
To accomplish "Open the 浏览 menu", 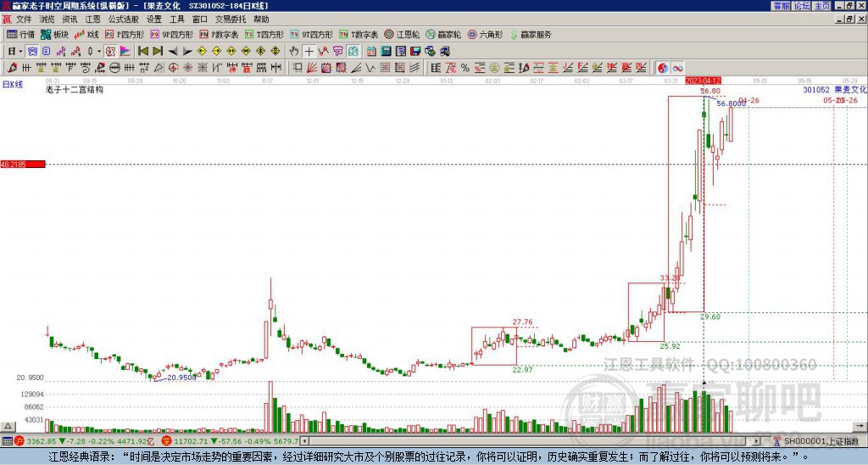I will [x=47, y=20].
